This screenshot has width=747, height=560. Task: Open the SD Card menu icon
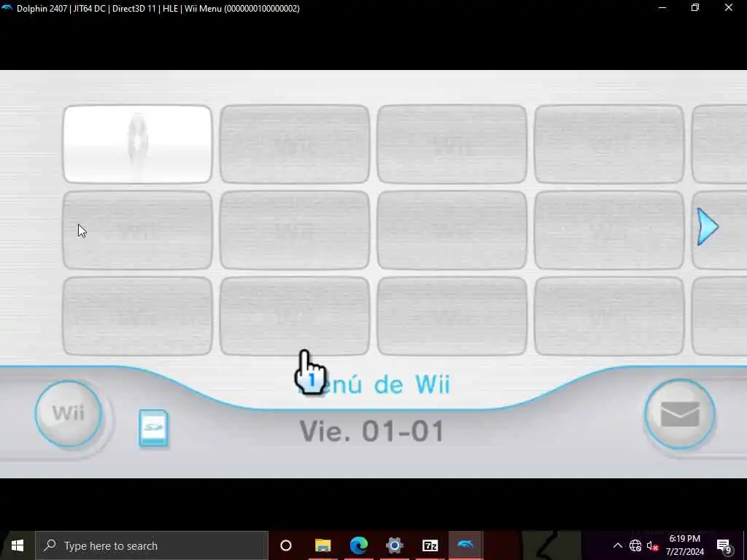pyautogui.click(x=153, y=428)
